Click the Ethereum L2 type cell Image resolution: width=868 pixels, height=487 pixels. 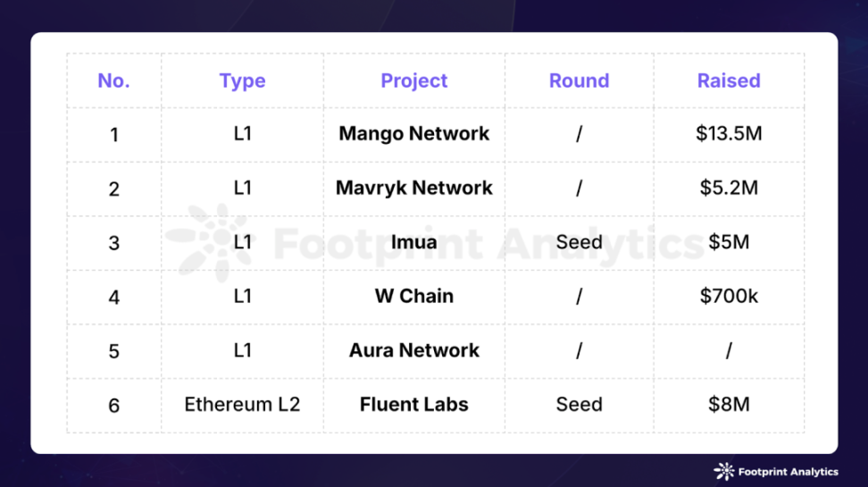pyautogui.click(x=243, y=405)
